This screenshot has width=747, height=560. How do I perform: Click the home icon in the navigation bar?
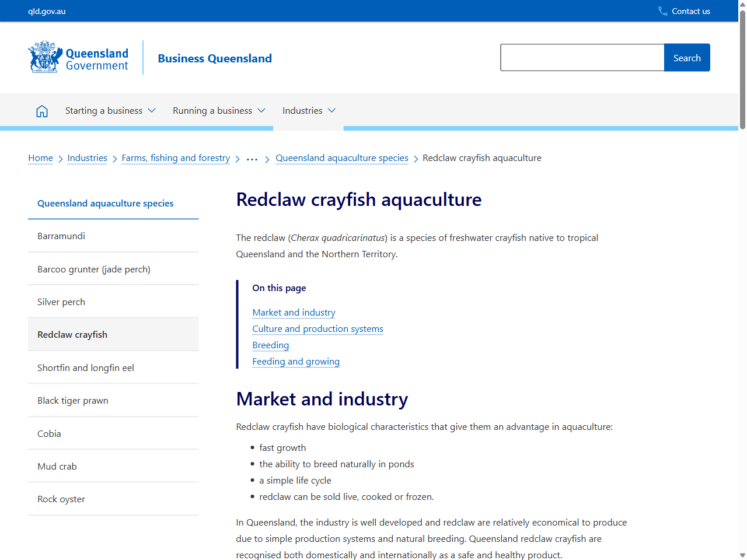pyautogui.click(x=41, y=110)
